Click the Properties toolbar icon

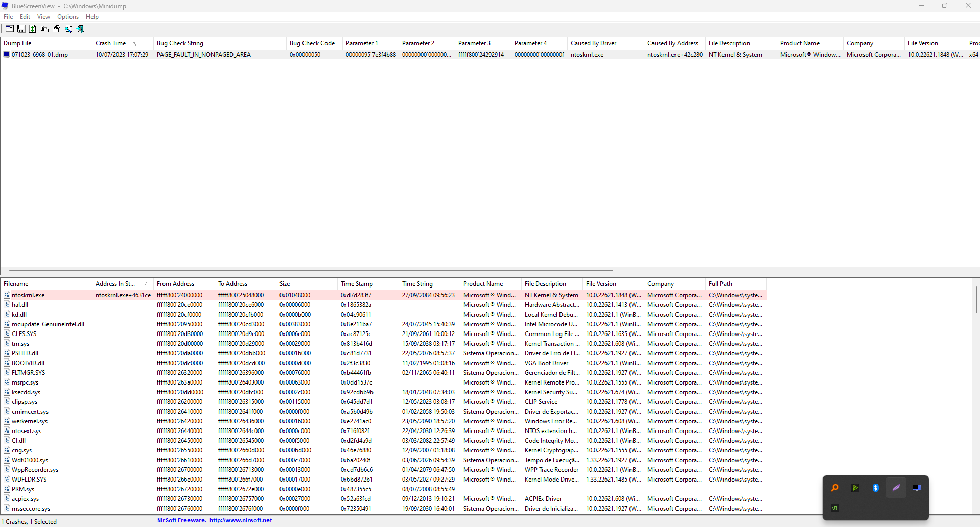(x=56, y=29)
